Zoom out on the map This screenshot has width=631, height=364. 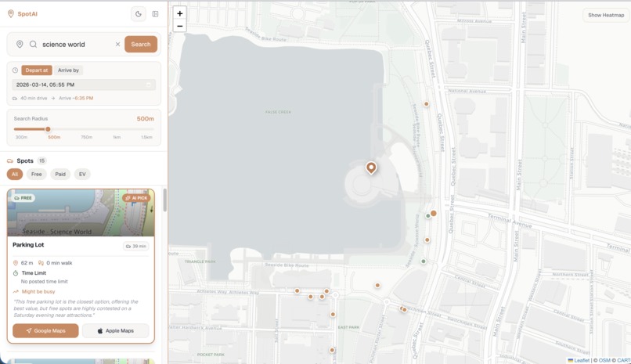click(x=180, y=26)
